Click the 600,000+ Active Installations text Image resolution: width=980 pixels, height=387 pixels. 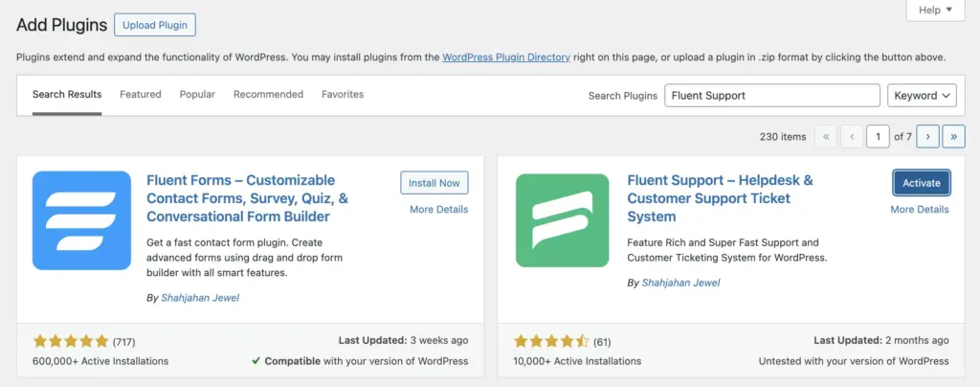pos(100,361)
